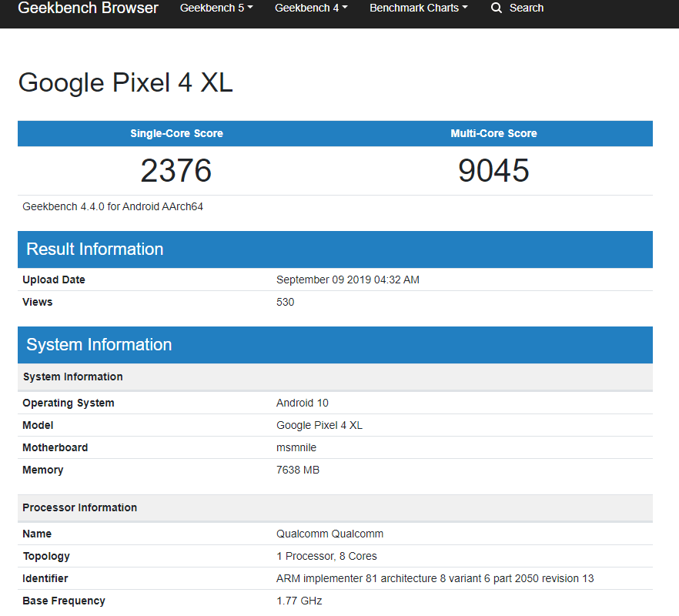Click the Single-Core Score header

tap(176, 133)
